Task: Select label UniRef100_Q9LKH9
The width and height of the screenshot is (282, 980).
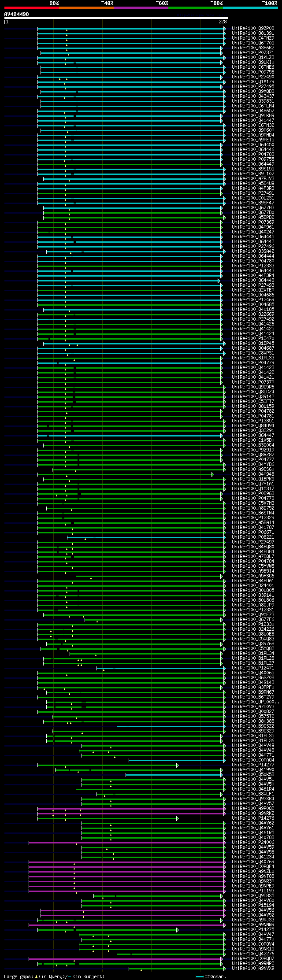Action: tap(253, 115)
